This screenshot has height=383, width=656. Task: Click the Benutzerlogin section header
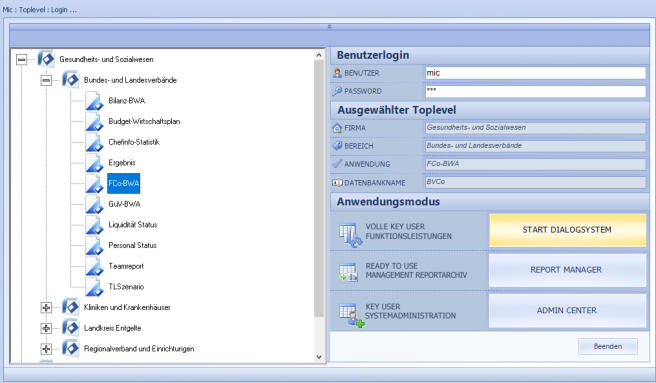point(489,55)
